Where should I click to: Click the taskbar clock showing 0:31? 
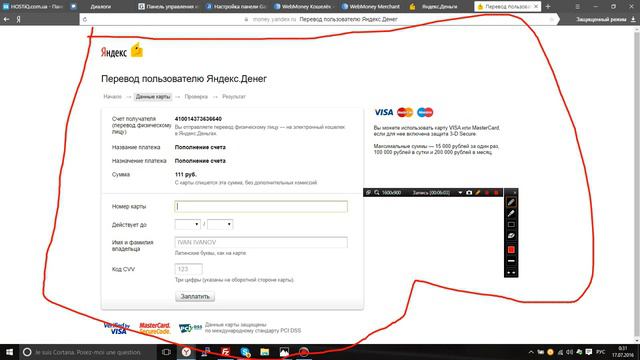pyautogui.click(x=623, y=352)
